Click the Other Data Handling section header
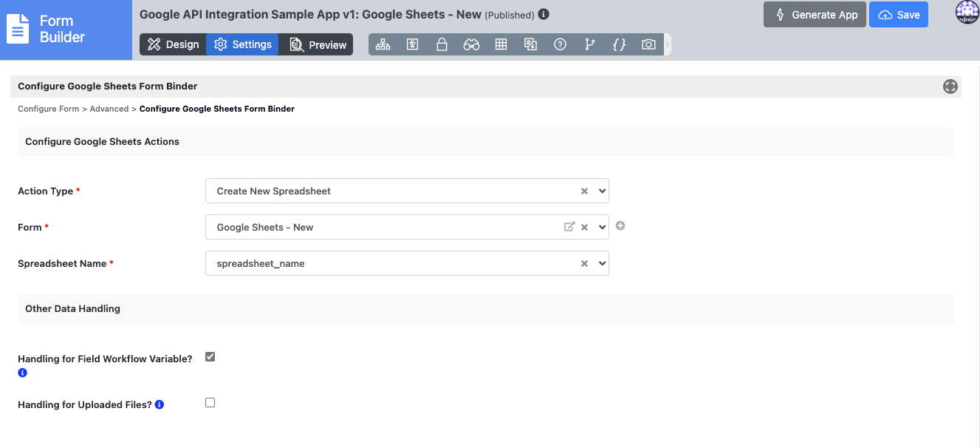 point(486,308)
